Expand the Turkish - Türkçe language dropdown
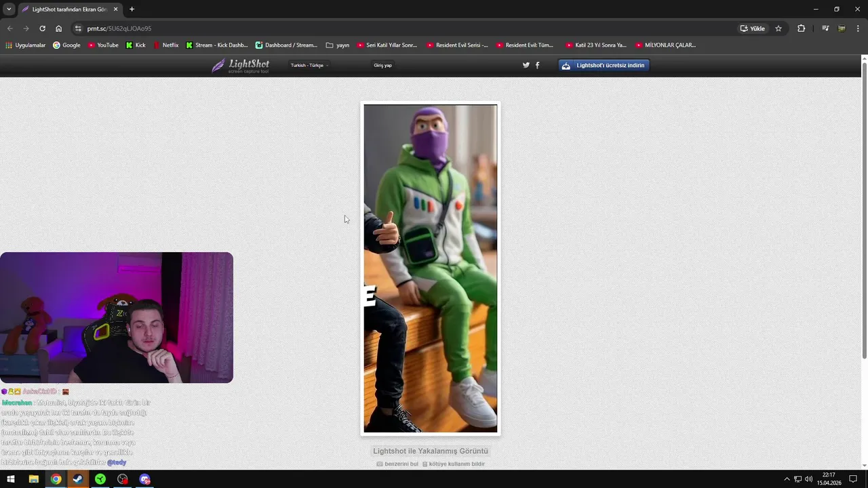The height and width of the screenshot is (488, 868). [309, 66]
